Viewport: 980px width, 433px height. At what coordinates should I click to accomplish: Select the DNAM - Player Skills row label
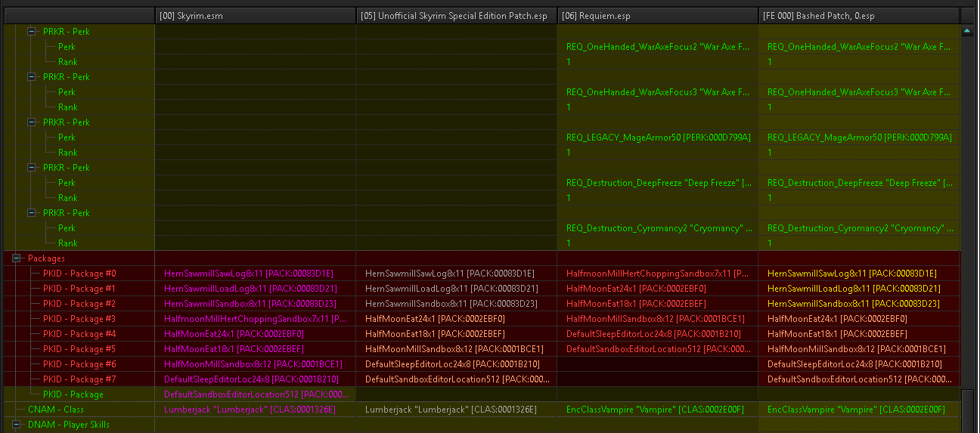point(69,425)
